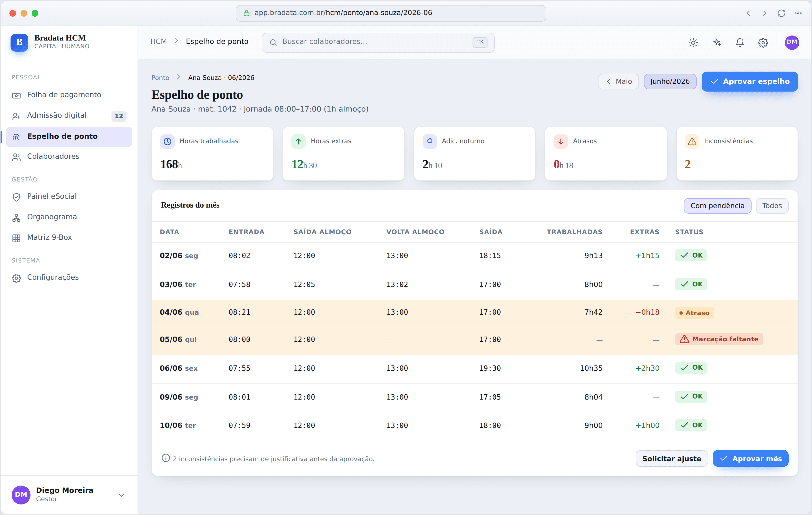Click the DM avatar in the header

pos(792,42)
